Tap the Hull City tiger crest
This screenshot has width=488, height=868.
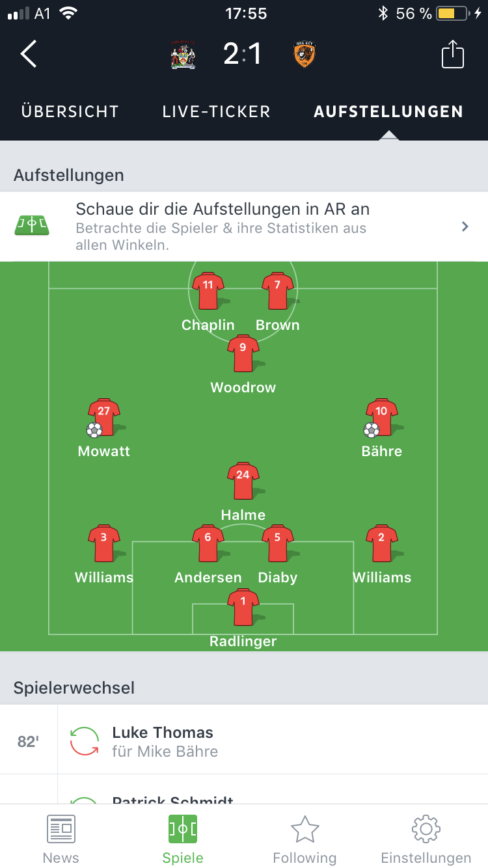[305, 55]
